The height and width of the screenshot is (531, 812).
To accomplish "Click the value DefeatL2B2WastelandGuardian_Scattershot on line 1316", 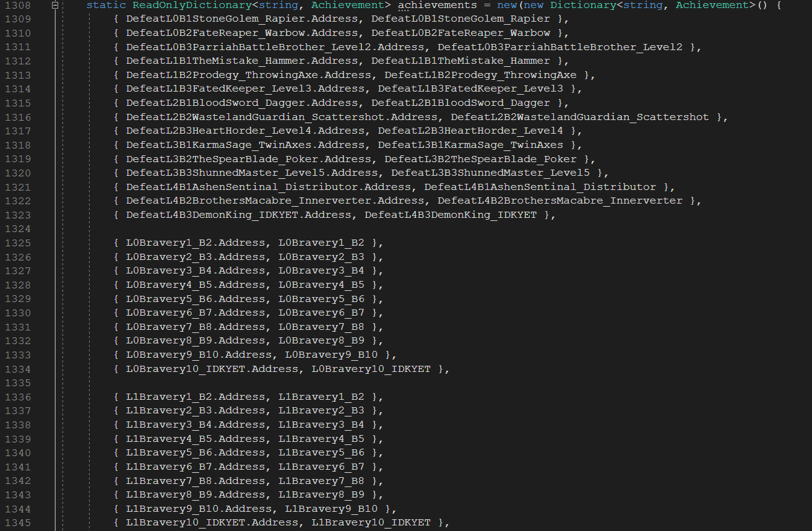I will click(x=580, y=117).
